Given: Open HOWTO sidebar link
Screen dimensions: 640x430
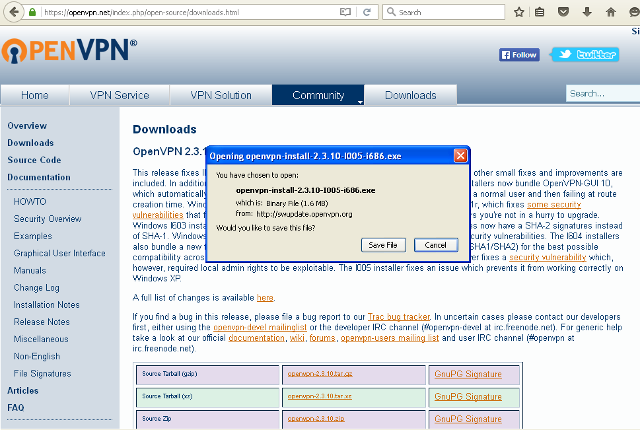Looking at the screenshot, I should click(30, 202).
